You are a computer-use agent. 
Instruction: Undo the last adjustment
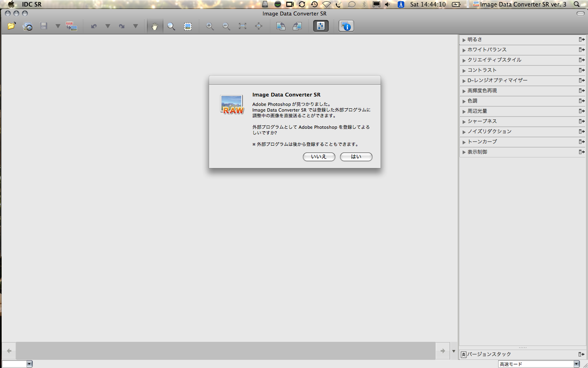tap(94, 26)
